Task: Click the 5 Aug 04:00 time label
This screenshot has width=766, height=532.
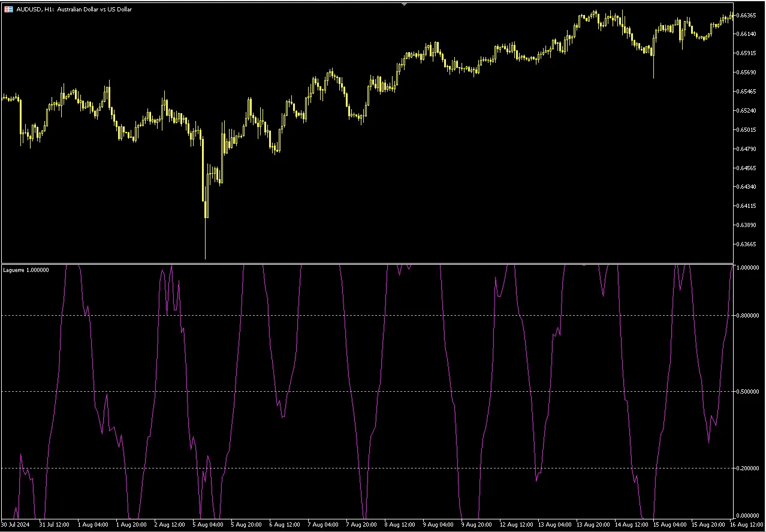Action: [207, 525]
